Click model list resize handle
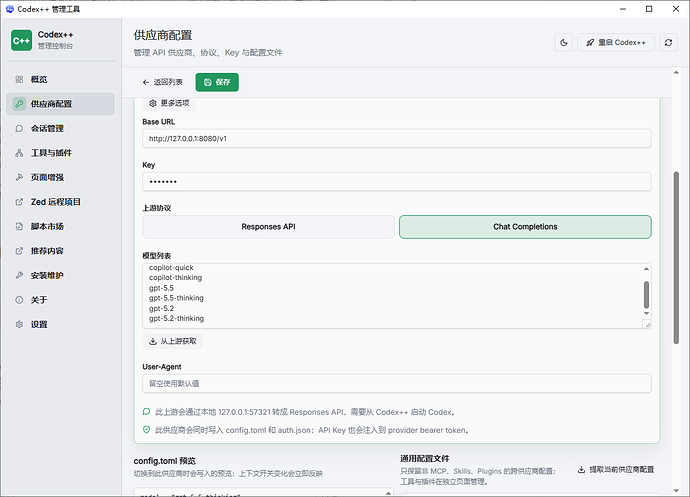This screenshot has width=690, height=497. (647, 324)
